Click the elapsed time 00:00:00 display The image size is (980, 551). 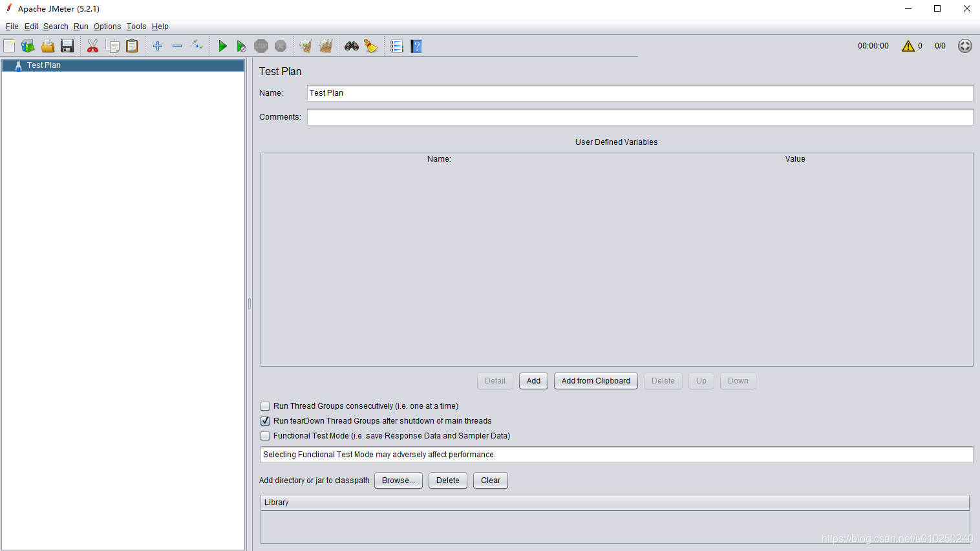click(873, 46)
